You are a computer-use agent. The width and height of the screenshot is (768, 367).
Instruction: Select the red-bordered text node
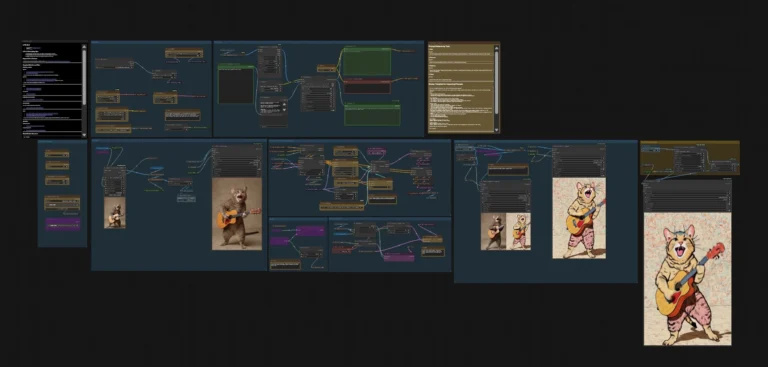click(x=367, y=87)
